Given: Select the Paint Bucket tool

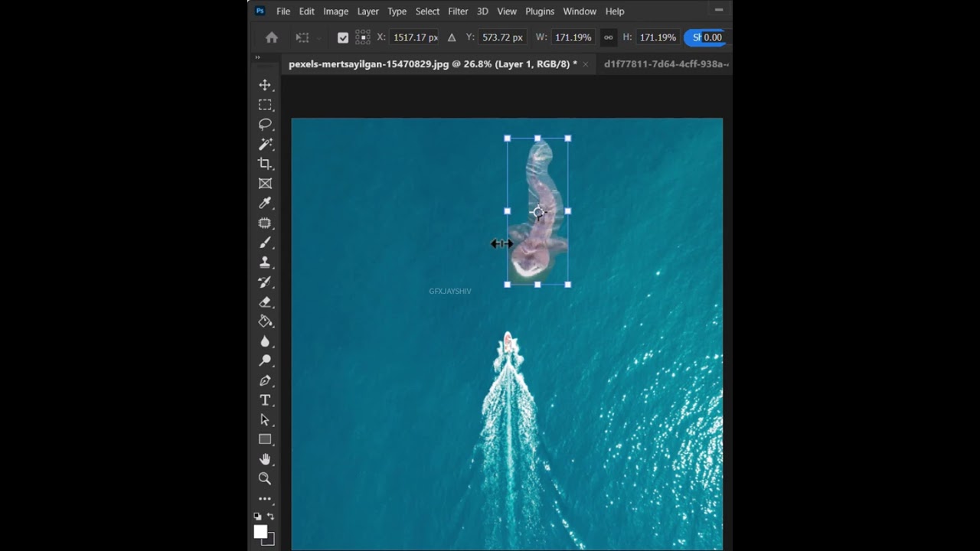Looking at the screenshot, I should click(x=265, y=321).
